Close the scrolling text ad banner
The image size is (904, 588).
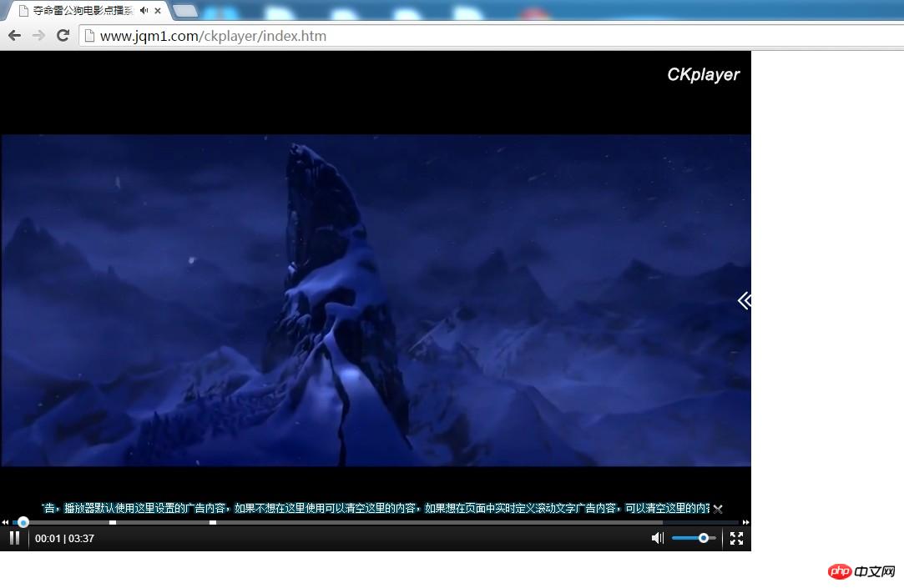pyautogui.click(x=718, y=509)
